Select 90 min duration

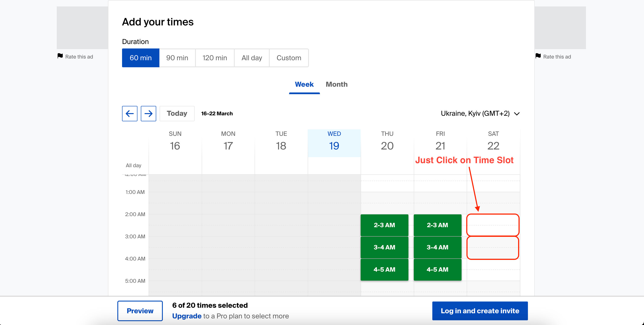[x=177, y=58]
